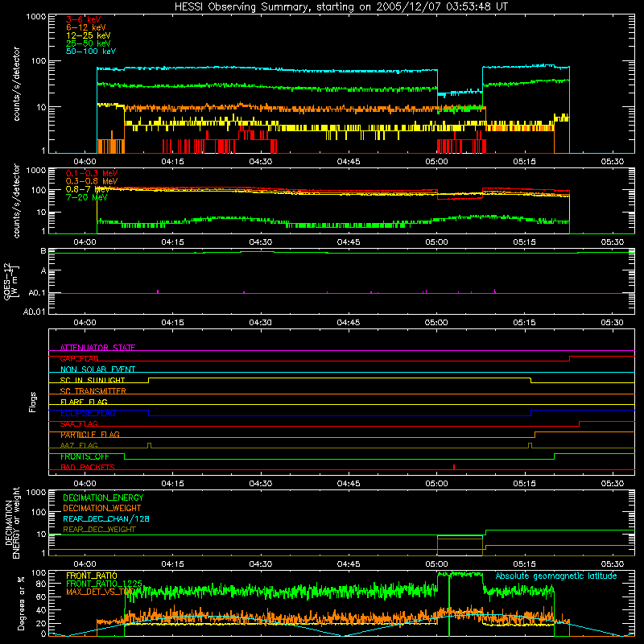This screenshot has width=644, height=644.
Task: Select the REAR_DEC_WEIGHT legend entry
Action: (99, 530)
